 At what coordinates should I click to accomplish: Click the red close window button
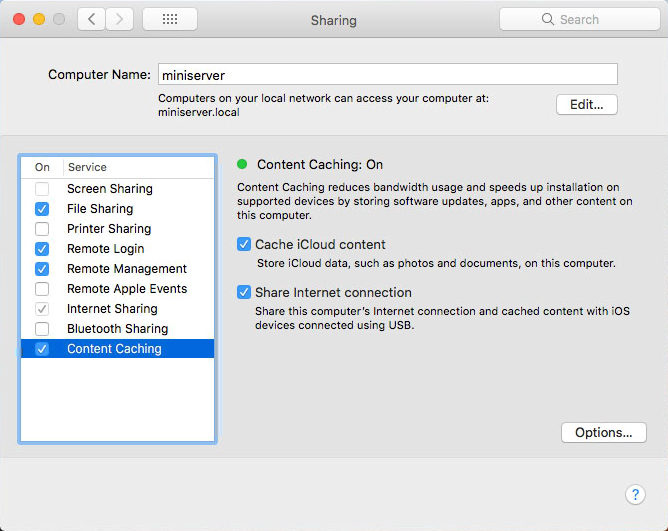19,19
